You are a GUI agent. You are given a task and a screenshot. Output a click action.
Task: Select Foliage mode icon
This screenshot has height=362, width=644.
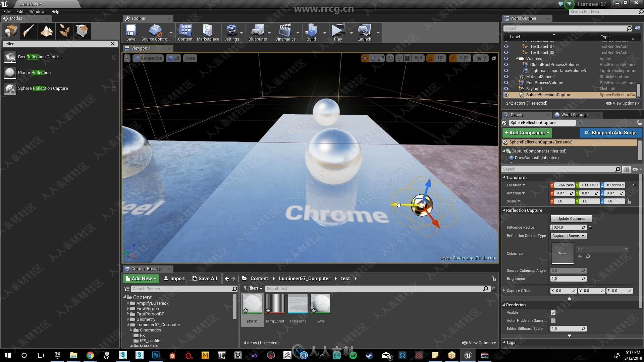[64, 31]
